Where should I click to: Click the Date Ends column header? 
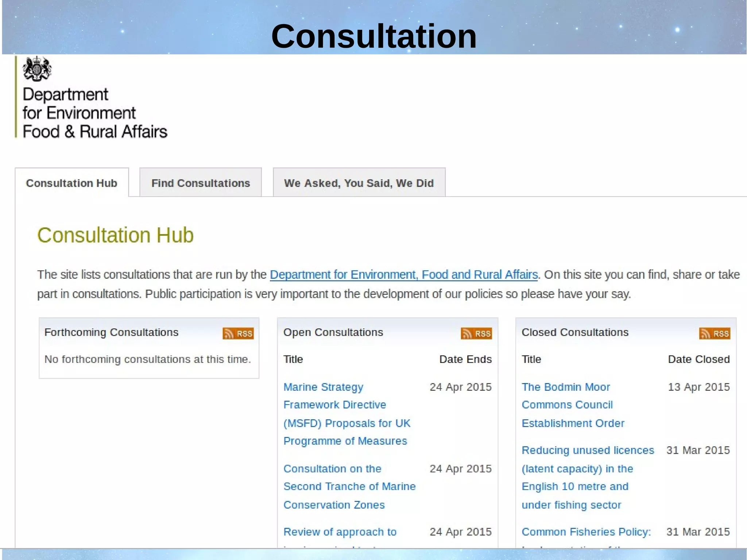465,359
